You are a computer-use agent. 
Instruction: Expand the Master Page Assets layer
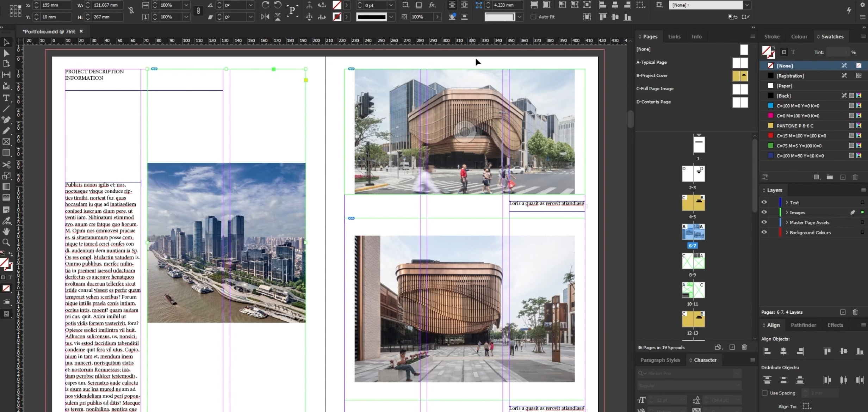click(x=787, y=222)
